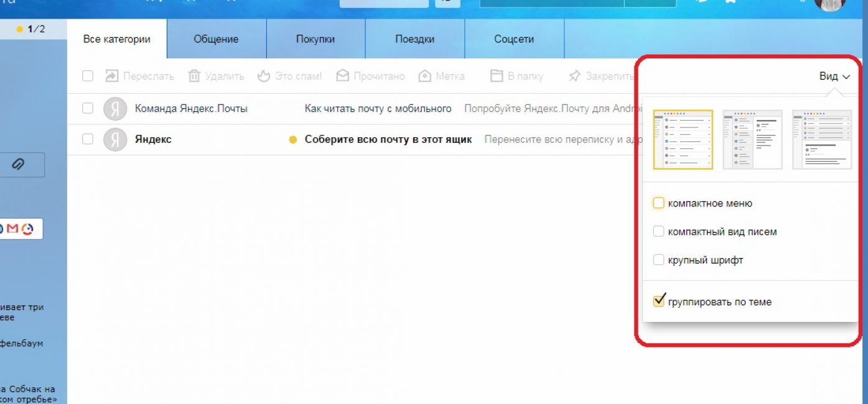The image size is (868, 404).
Task: Click the Прочитано envelope icon
Action: pyautogui.click(x=342, y=76)
